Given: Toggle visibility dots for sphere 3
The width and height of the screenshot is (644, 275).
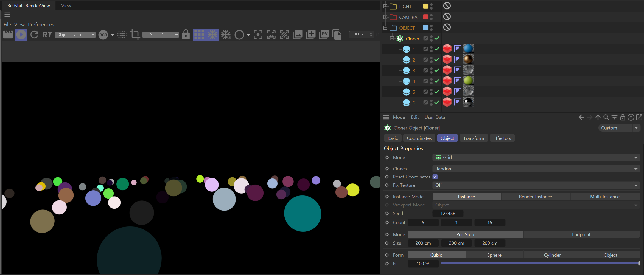Looking at the screenshot, I should coord(431,70).
